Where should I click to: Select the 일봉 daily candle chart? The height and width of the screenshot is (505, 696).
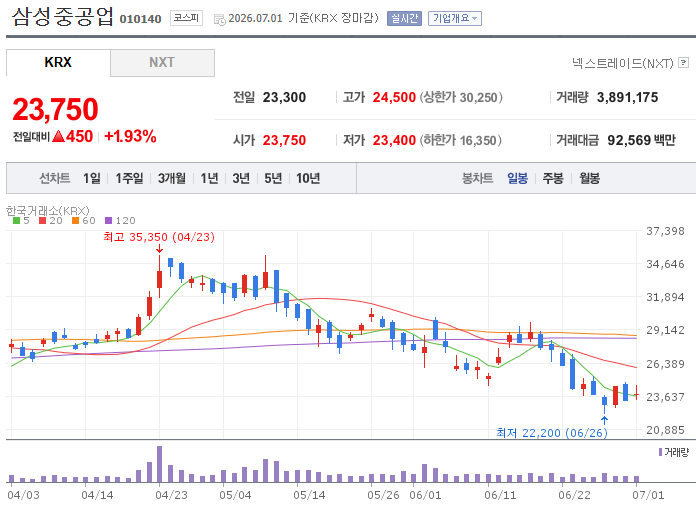click(518, 178)
